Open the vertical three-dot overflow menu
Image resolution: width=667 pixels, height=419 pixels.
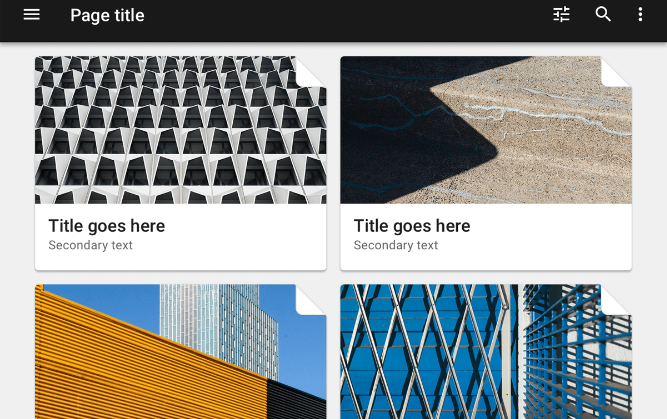coord(640,14)
